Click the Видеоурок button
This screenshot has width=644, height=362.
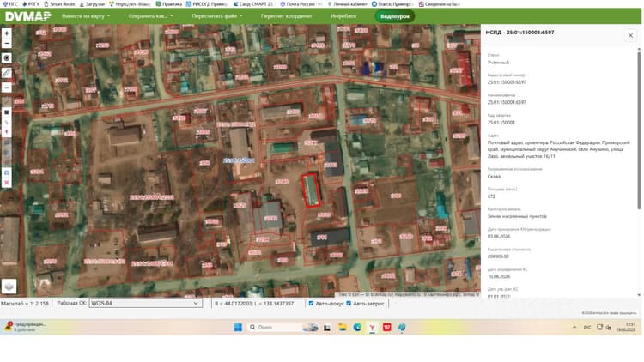tap(395, 16)
